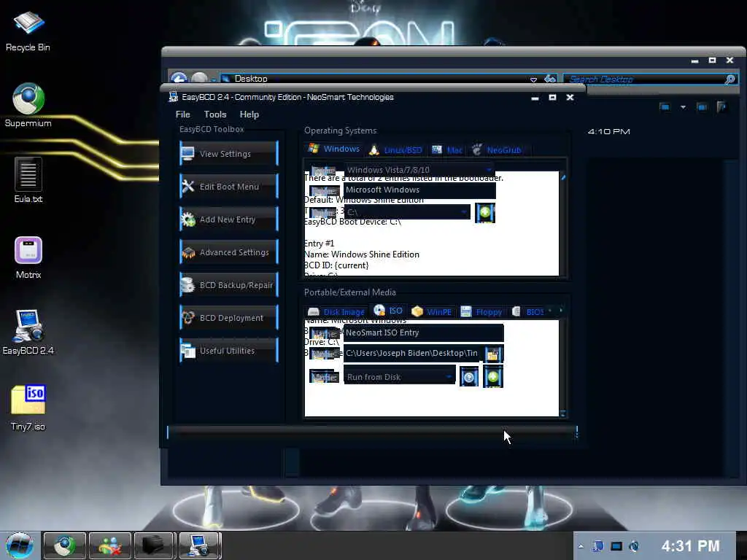Click the EasyBCD taskbar button
The height and width of the screenshot is (560, 747).
pyautogui.click(x=200, y=545)
